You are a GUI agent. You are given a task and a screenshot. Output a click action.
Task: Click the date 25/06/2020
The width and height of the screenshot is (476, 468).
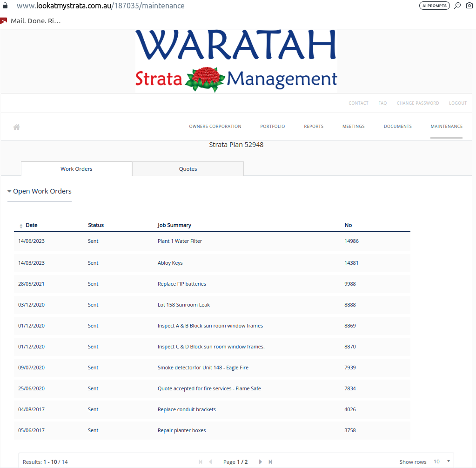[x=31, y=388]
